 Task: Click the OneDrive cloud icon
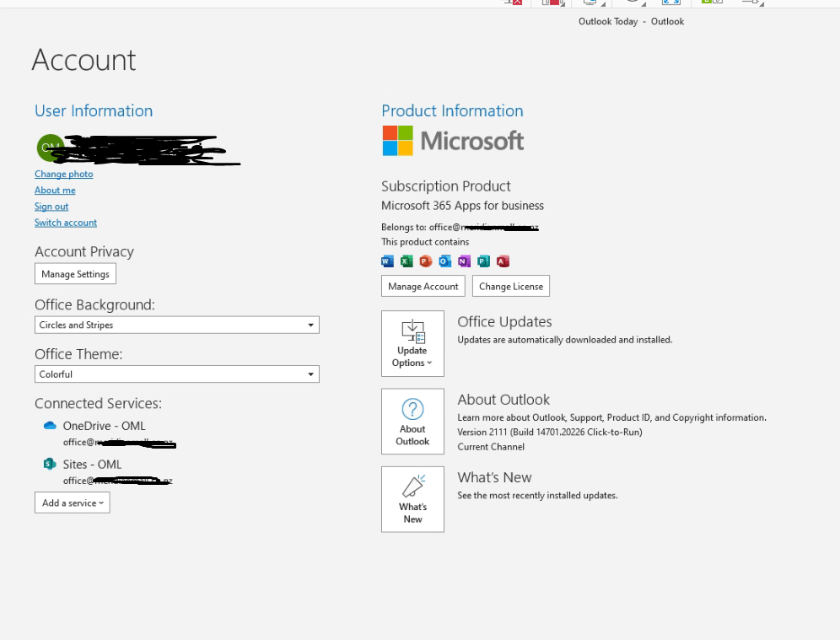[x=50, y=425]
